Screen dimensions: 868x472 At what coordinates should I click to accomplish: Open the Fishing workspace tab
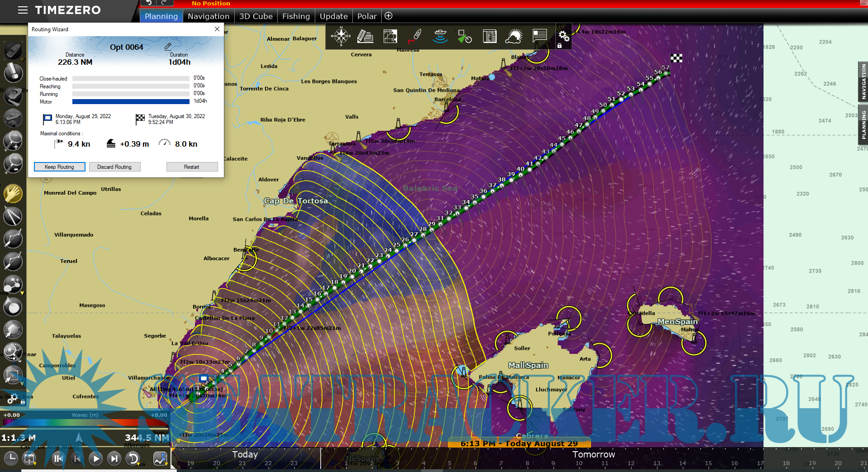[296, 16]
